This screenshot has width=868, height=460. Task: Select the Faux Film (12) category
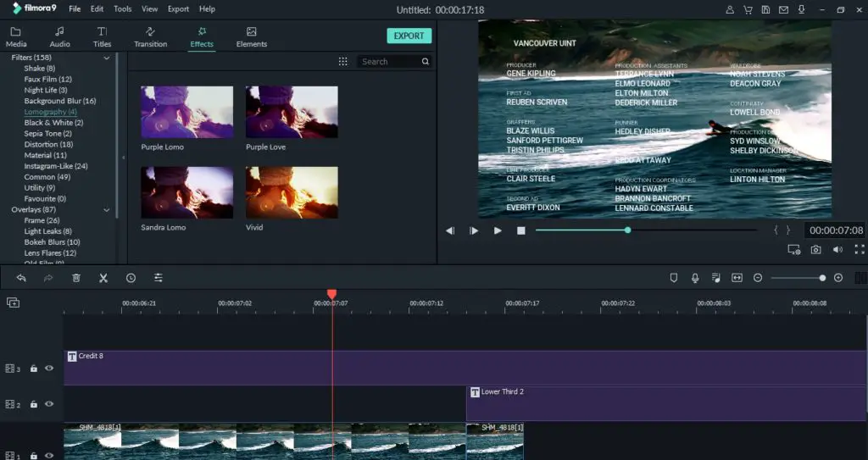click(47, 79)
